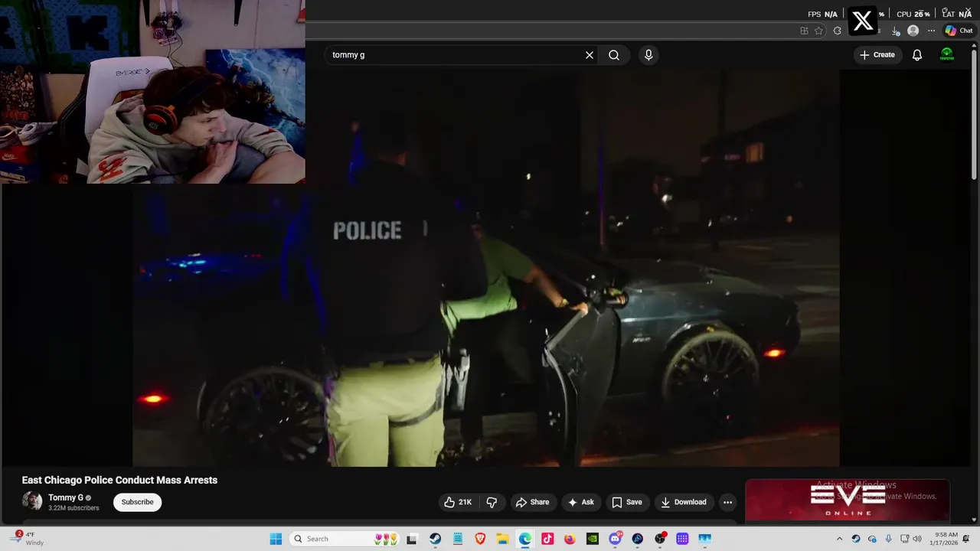Open the EVE Online ad thumbnail

(x=848, y=500)
